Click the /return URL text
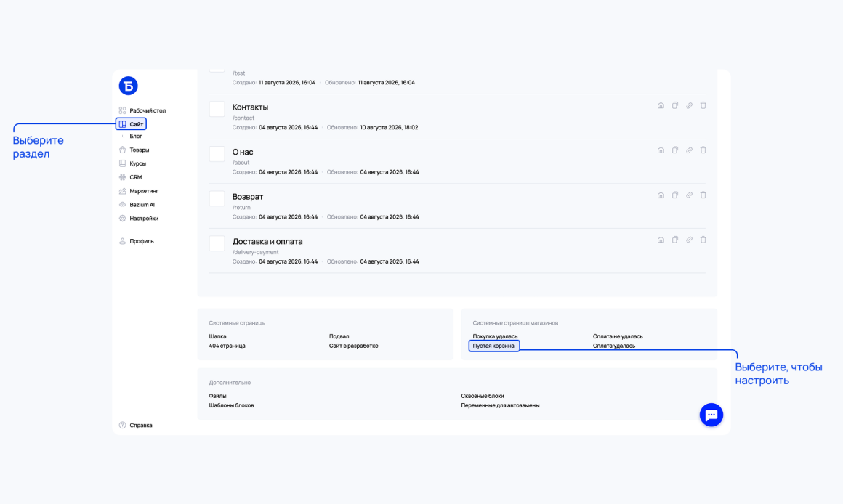The height and width of the screenshot is (504, 843). coord(241,208)
